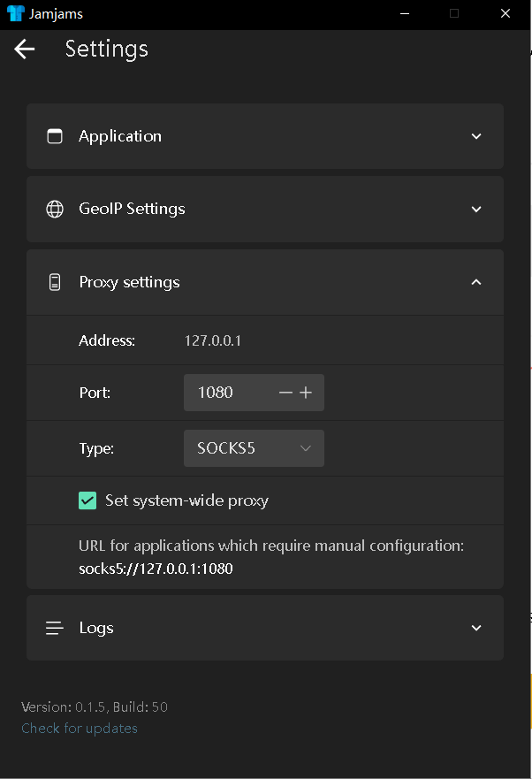Expand the GeoIP Settings chevron
532x779 pixels.
tap(476, 210)
